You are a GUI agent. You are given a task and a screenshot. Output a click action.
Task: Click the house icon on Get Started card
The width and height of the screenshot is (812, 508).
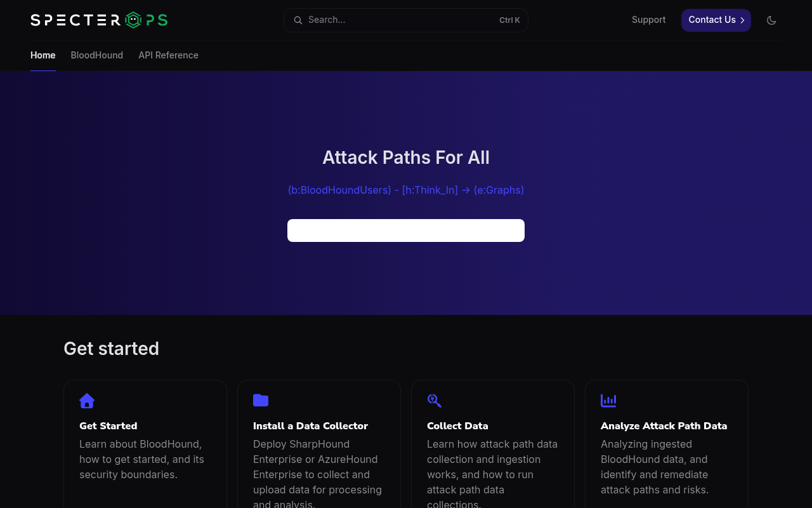87,401
